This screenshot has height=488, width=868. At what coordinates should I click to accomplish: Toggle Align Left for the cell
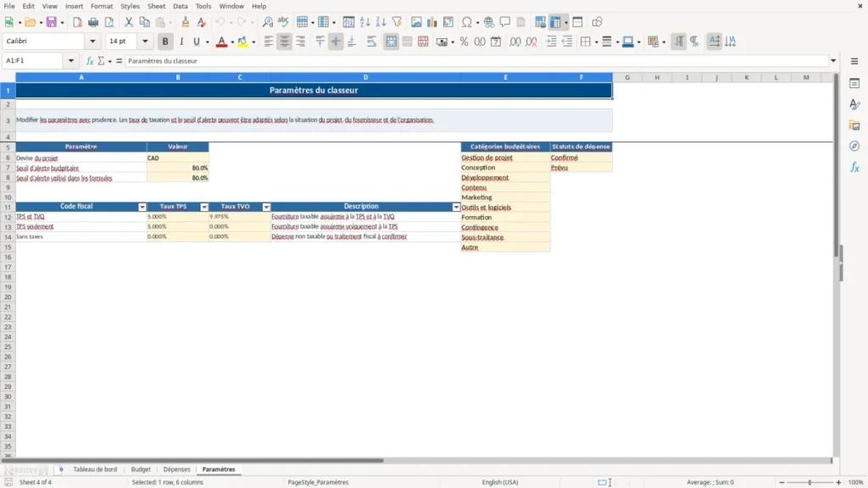click(x=269, y=42)
